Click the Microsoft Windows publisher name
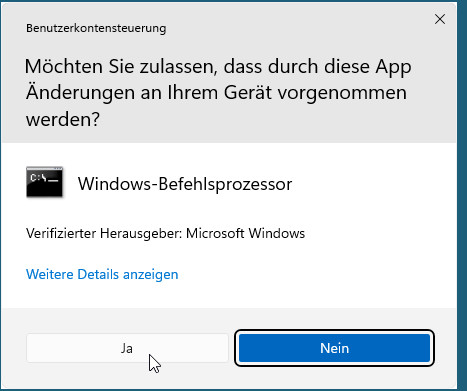This screenshot has height=391, width=467. [245, 233]
